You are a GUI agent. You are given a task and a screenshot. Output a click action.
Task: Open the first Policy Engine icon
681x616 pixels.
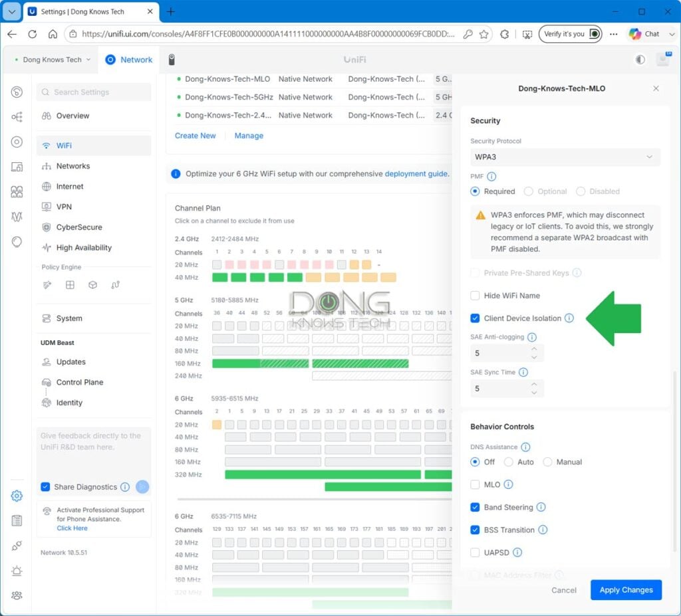(47, 285)
